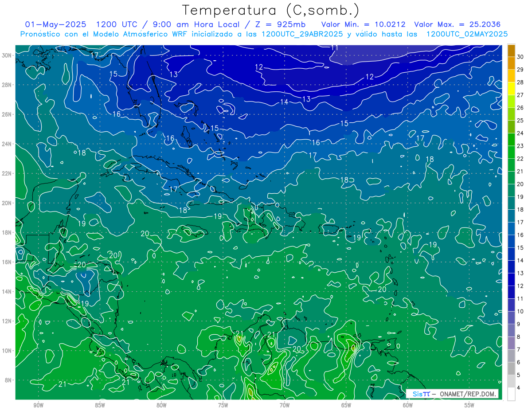Click the '18N' latitude axis label
The height and width of the screenshot is (411, 532).
(6, 233)
